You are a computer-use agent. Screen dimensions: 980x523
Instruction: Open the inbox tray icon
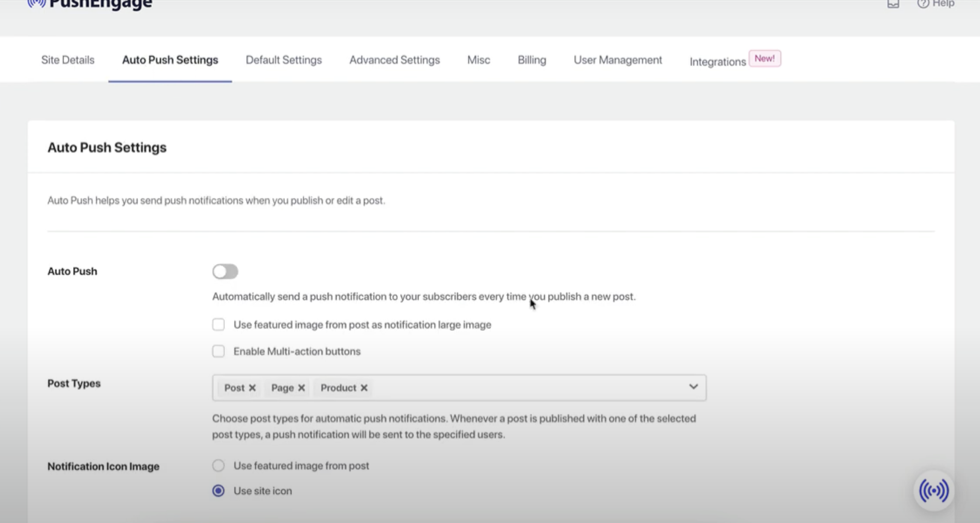pyautogui.click(x=893, y=4)
